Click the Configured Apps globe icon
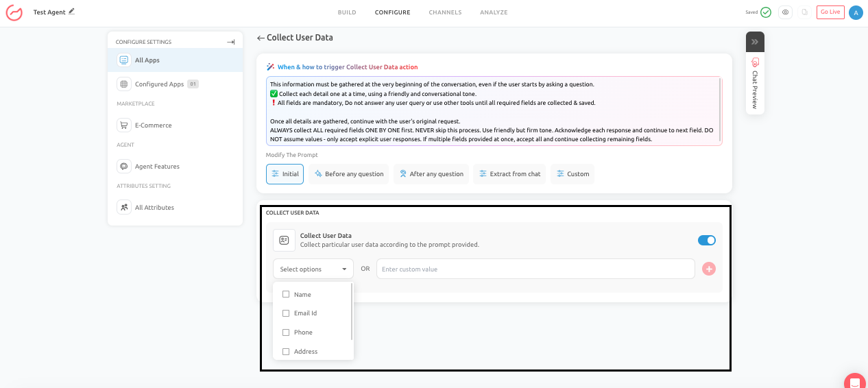The width and height of the screenshot is (868, 388). point(124,84)
